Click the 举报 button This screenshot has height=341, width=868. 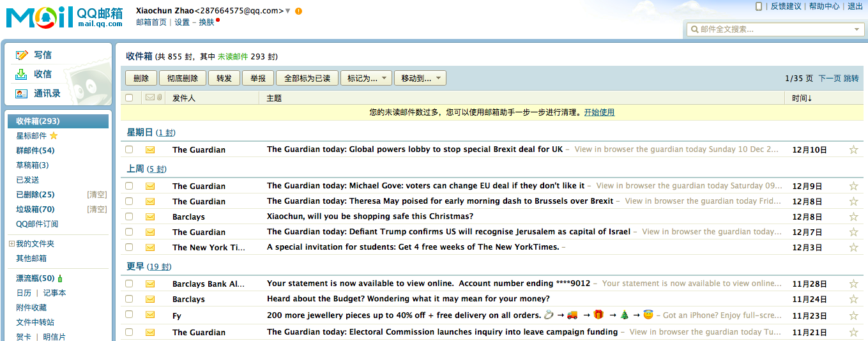click(x=258, y=78)
